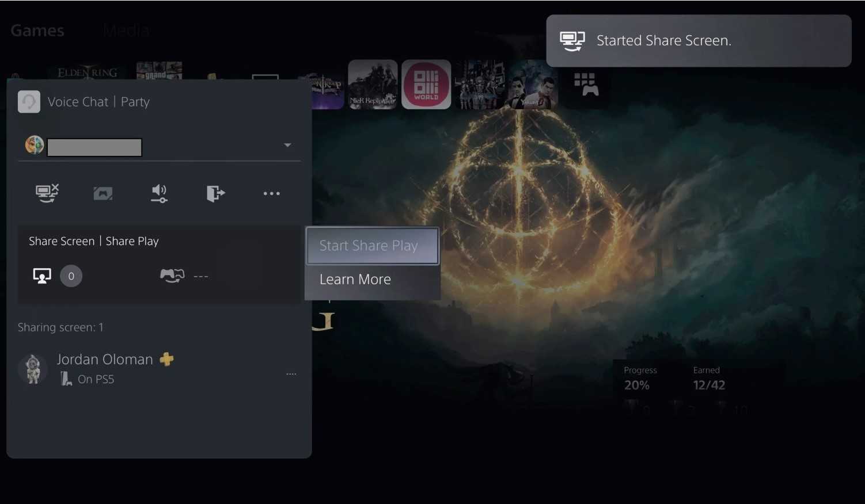The image size is (865, 504).
Task: Click the PS5 console icon under Jordan Oloman
Action: [66, 379]
